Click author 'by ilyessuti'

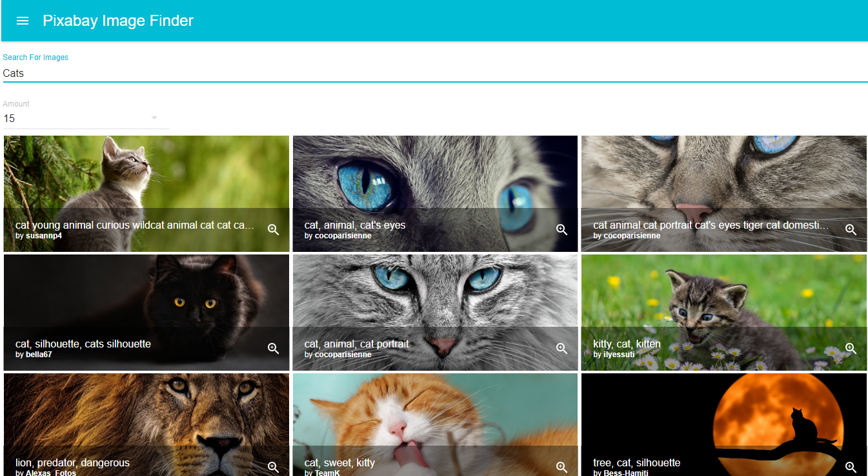tap(614, 355)
